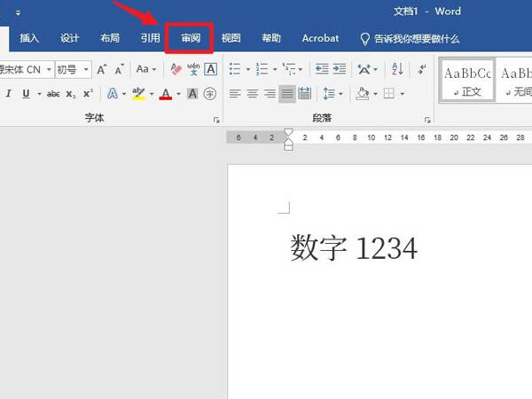
Task: Open line and paragraph spacing menu
Action: [x=332, y=94]
